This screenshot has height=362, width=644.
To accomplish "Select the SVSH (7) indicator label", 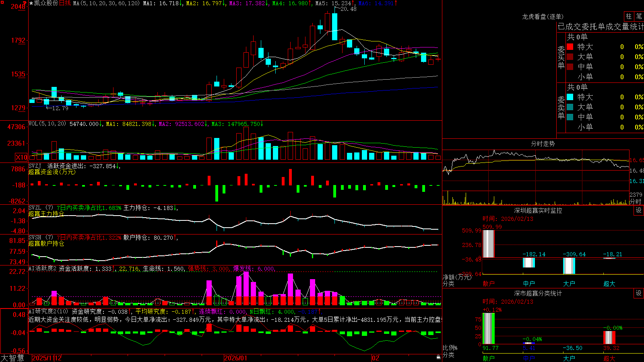I will point(41,238).
